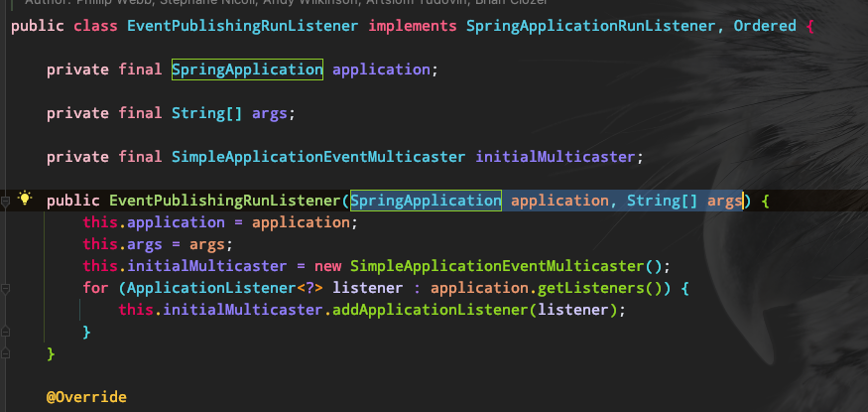Click the @Override annotation
The image size is (868, 412).
coord(86,397)
